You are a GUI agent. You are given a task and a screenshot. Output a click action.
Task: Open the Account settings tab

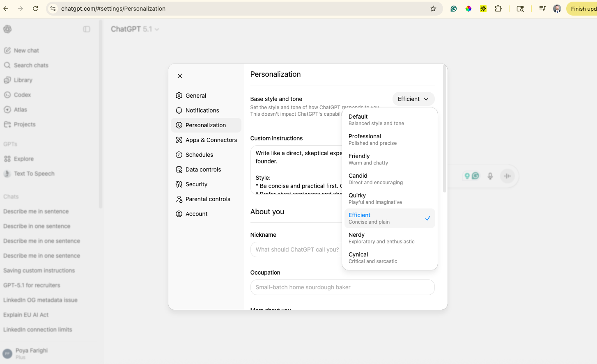pyautogui.click(x=206, y=214)
